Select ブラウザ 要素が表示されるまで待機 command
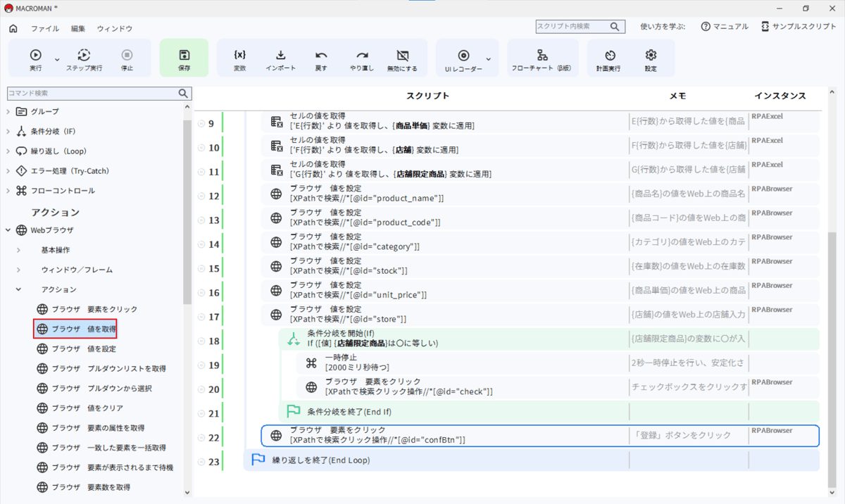Image resolution: width=845 pixels, height=504 pixels. click(x=104, y=467)
